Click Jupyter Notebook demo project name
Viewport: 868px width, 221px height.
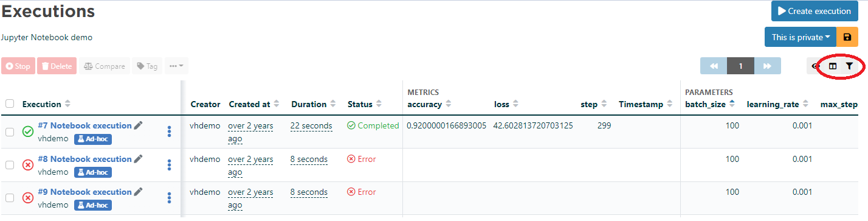[x=47, y=37]
